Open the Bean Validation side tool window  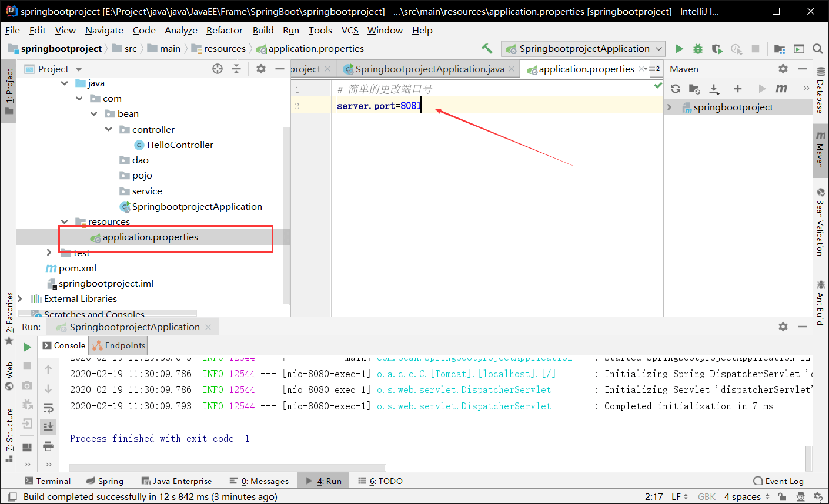pyautogui.click(x=820, y=221)
